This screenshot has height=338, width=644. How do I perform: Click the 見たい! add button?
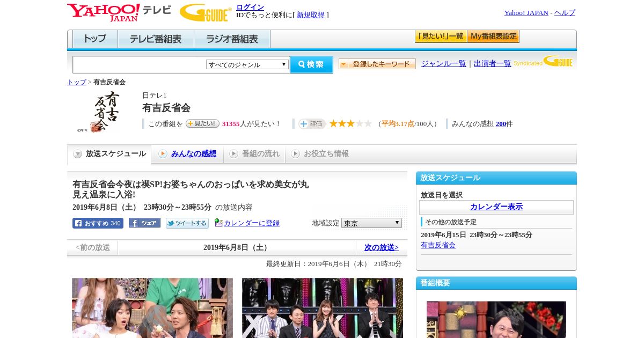[202, 123]
